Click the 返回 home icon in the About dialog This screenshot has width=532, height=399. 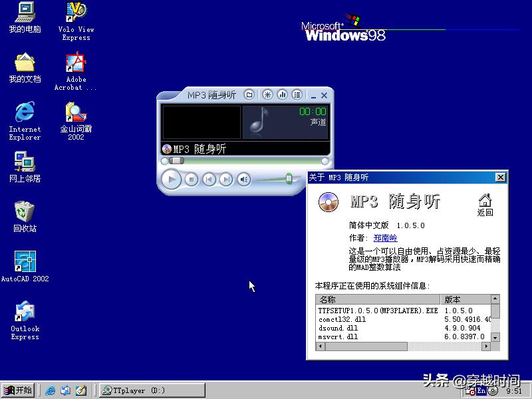click(486, 201)
